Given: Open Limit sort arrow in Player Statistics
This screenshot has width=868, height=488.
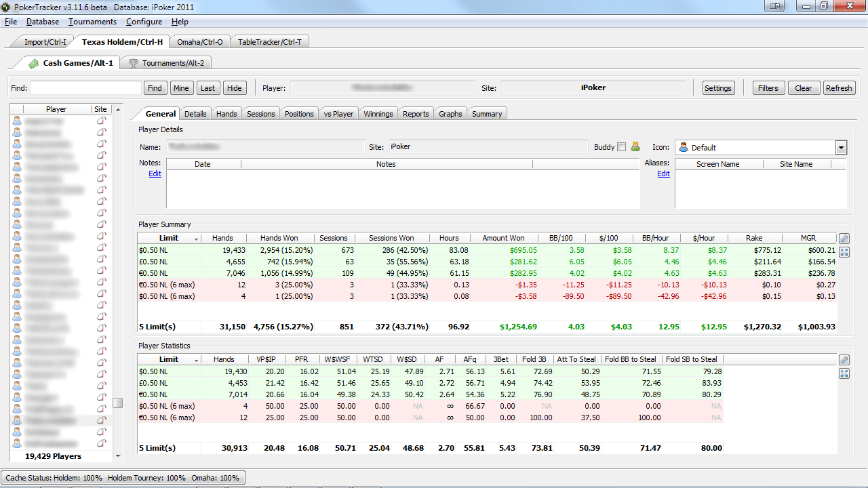Looking at the screenshot, I should [x=197, y=360].
